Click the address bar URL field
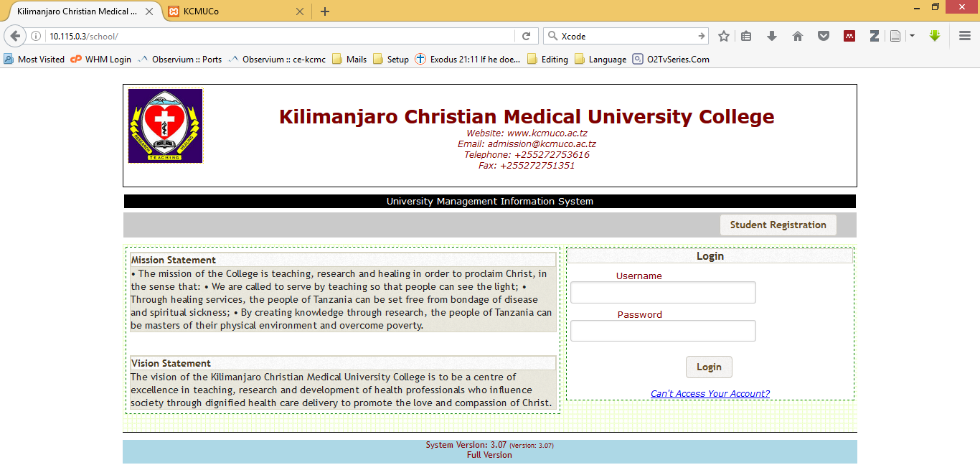The height and width of the screenshot is (470, 980). (280, 36)
